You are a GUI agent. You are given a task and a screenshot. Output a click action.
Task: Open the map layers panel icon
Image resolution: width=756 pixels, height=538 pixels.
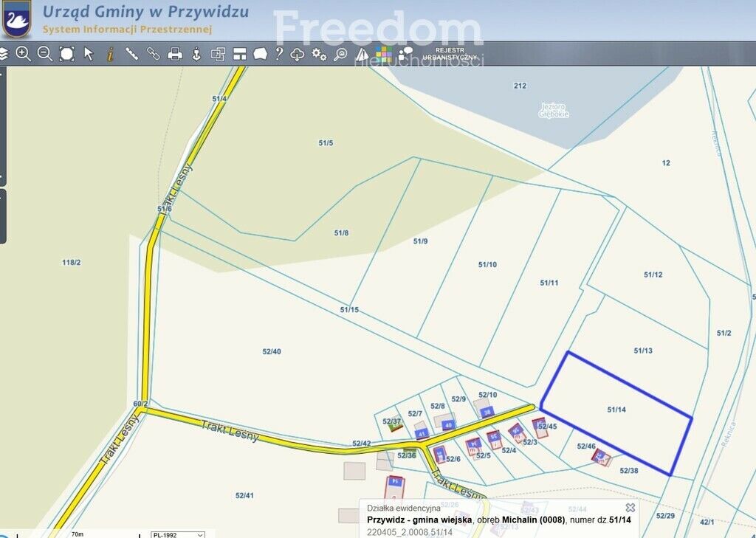coord(3,54)
